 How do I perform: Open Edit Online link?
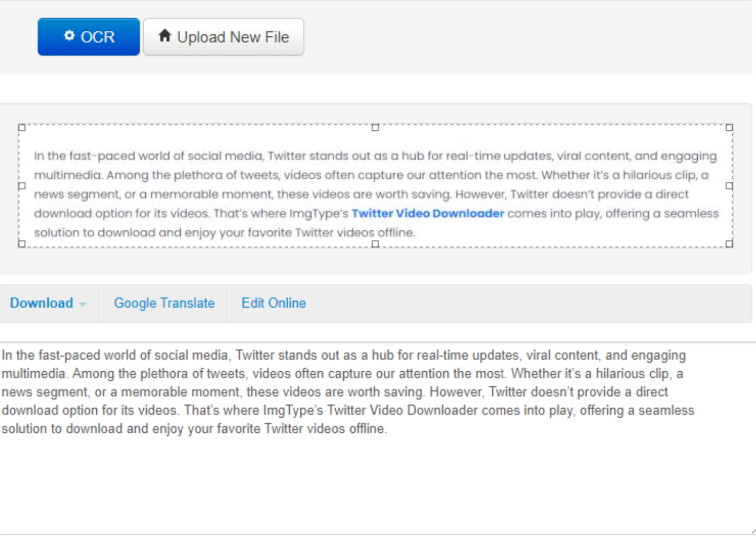[x=274, y=303]
